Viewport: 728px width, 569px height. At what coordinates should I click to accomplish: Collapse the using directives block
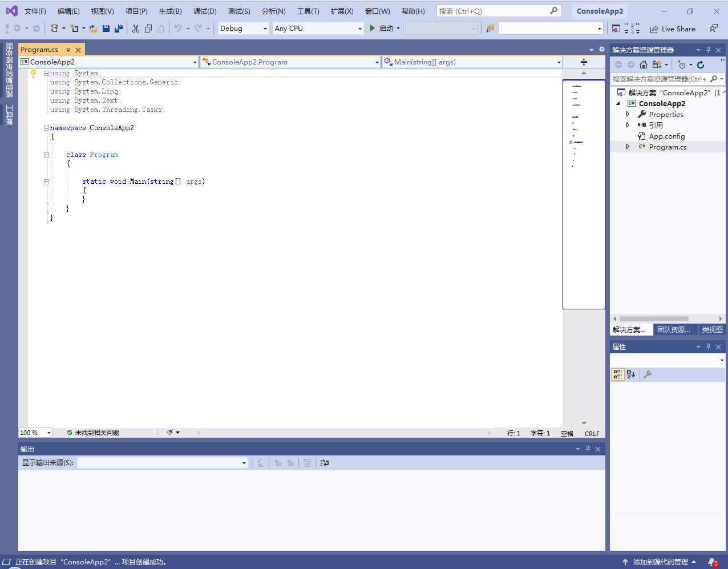coord(46,73)
